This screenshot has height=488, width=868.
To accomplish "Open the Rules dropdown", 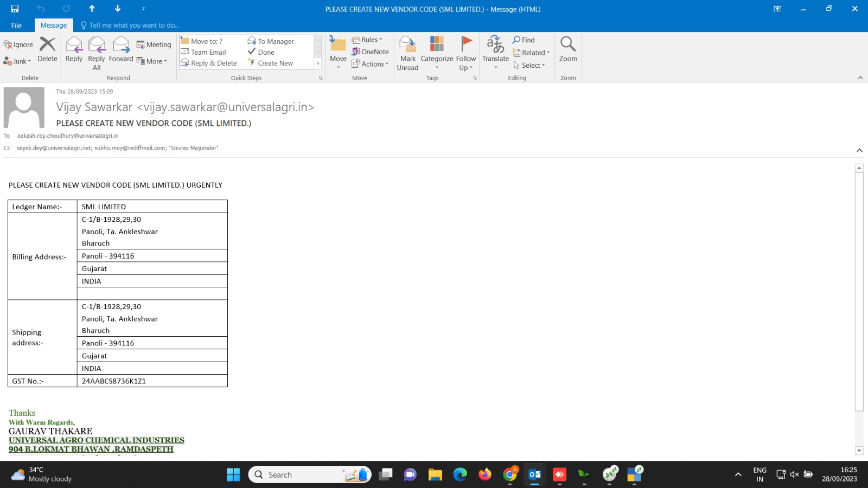I will [367, 40].
